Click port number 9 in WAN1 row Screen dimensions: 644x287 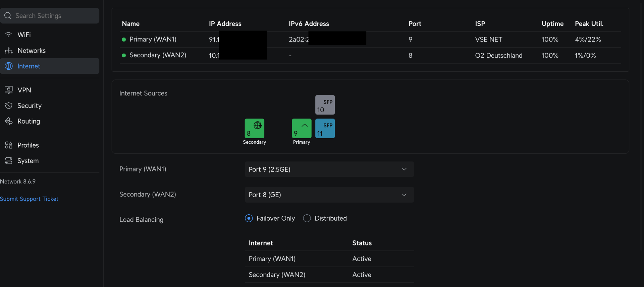tap(411, 40)
